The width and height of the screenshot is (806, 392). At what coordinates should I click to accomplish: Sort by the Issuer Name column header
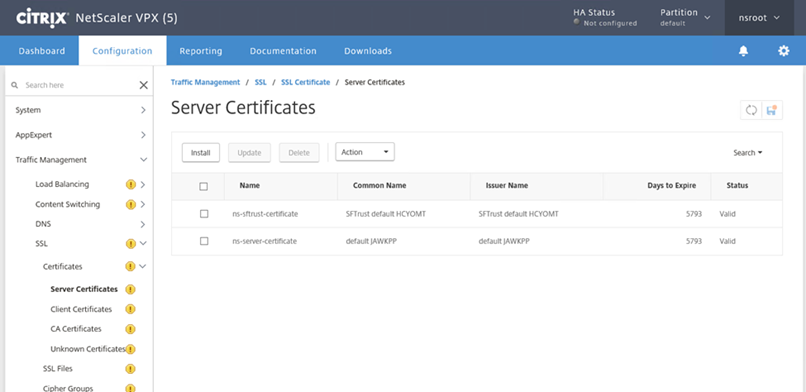[507, 185]
